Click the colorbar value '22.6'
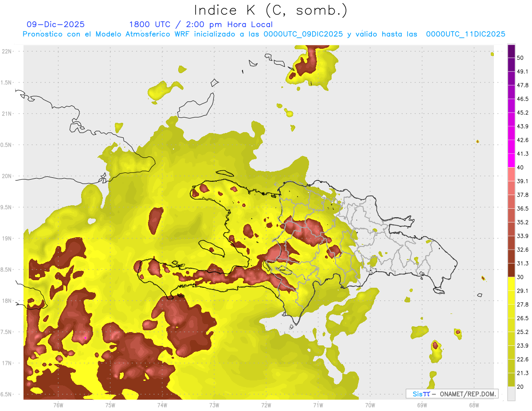Screen dimensions: 532x411 tap(523, 360)
